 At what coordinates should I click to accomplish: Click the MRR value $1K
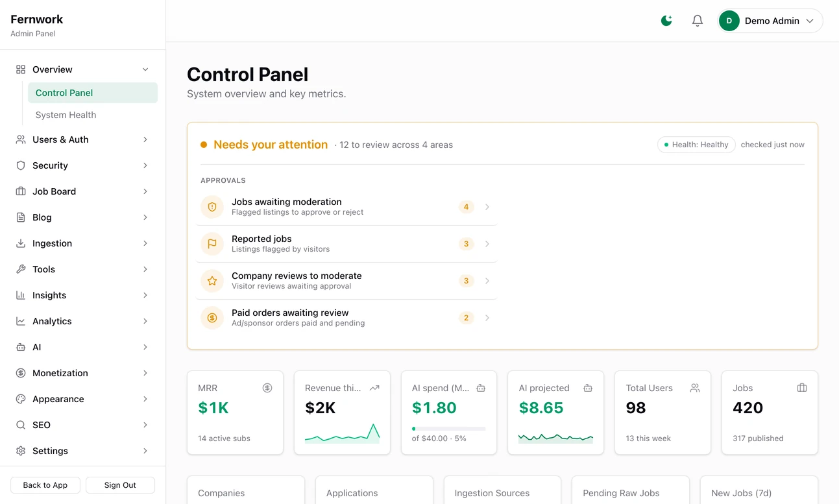213,408
